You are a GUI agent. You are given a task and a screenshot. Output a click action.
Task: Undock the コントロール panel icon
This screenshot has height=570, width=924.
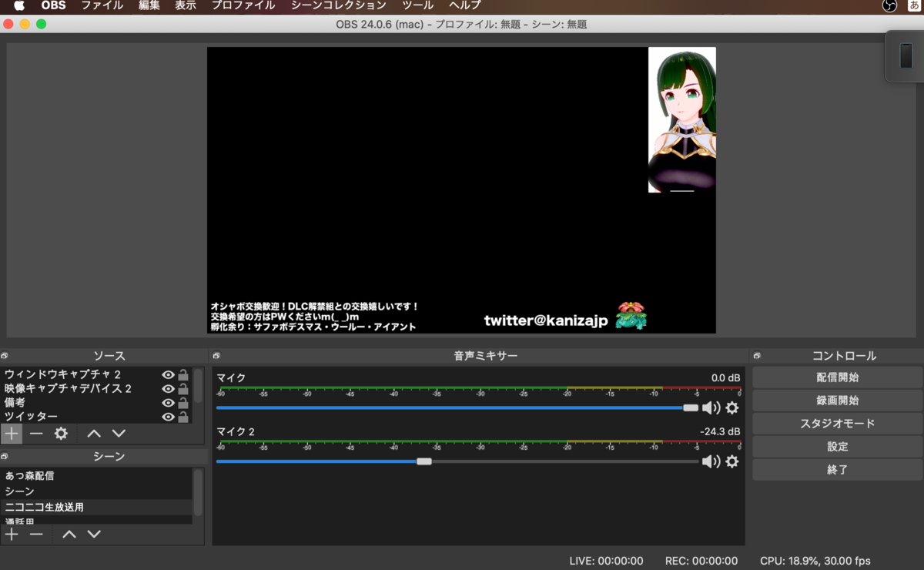click(x=757, y=356)
